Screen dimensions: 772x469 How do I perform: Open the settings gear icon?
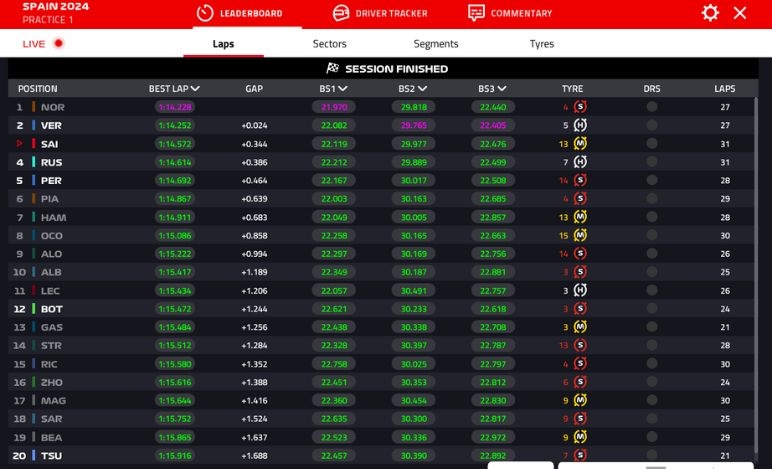tap(710, 13)
